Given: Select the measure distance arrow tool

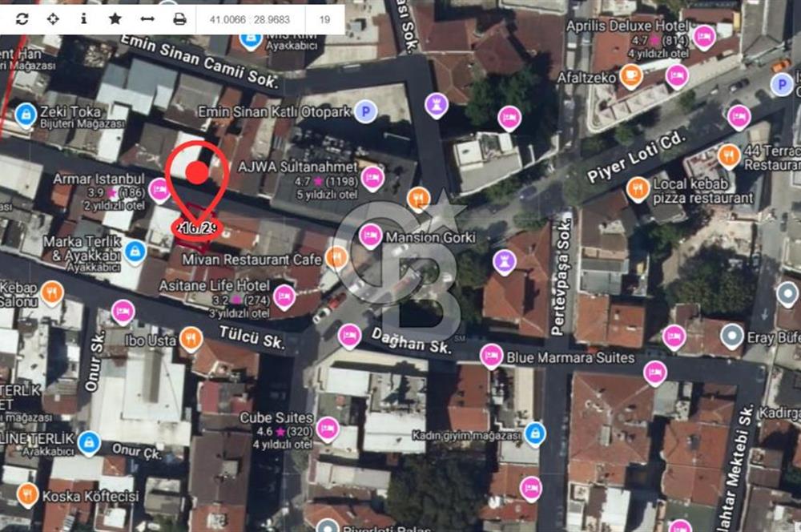Looking at the screenshot, I should (x=147, y=19).
